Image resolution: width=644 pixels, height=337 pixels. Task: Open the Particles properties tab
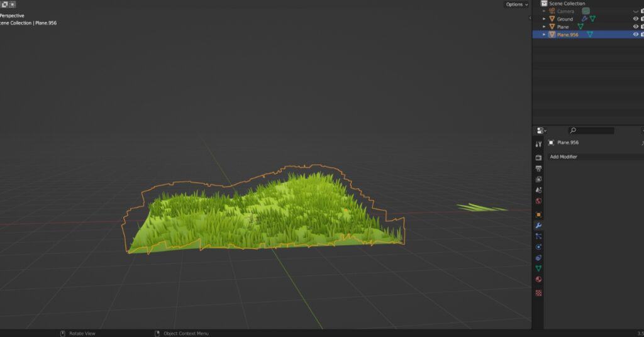coord(538,236)
